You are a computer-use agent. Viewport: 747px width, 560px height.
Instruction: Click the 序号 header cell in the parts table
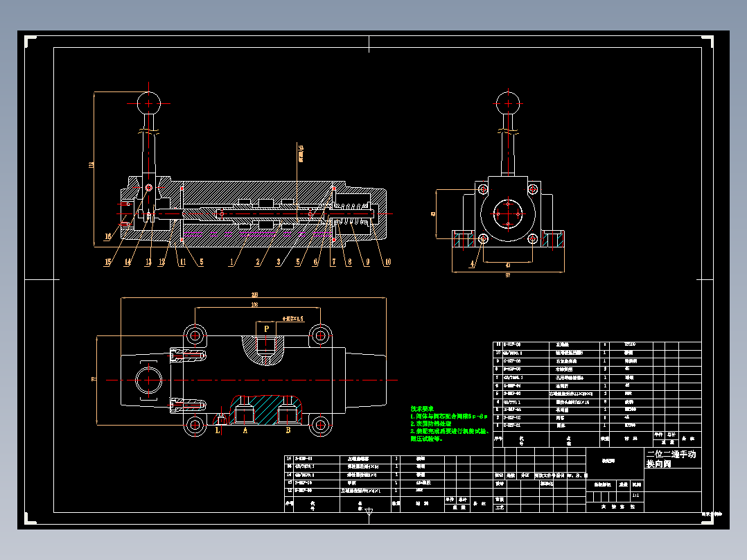(x=498, y=439)
